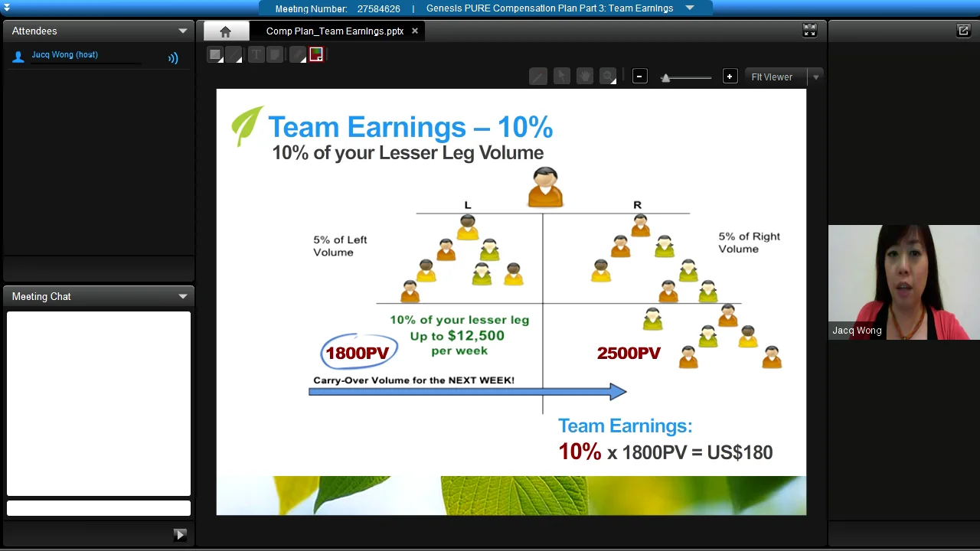Click the attendee person icon for host

[18, 57]
